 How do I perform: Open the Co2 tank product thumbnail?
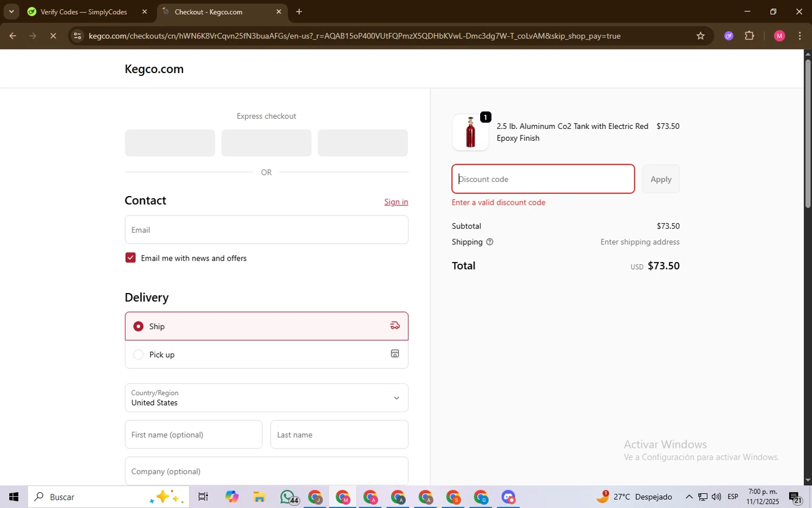(x=470, y=132)
